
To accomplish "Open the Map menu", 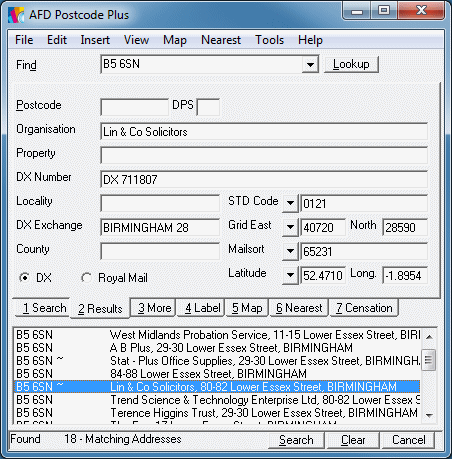I will [175, 40].
